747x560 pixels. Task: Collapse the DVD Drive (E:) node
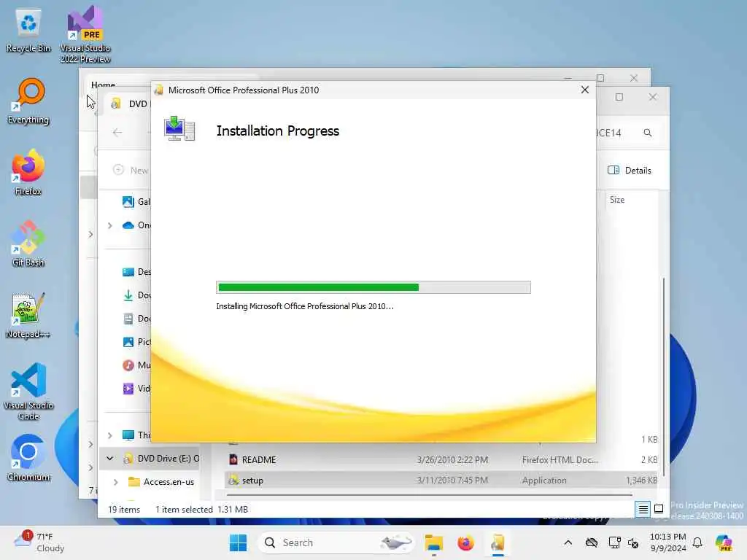110,458
